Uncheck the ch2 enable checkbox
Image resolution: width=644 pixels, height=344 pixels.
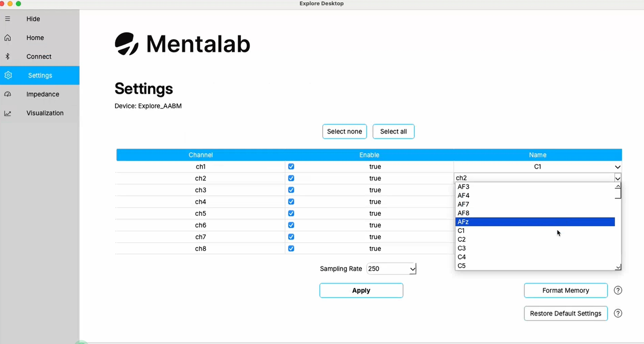291,178
